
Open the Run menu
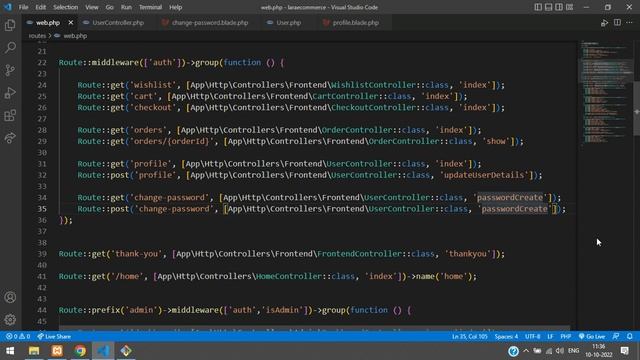tap(126, 7)
